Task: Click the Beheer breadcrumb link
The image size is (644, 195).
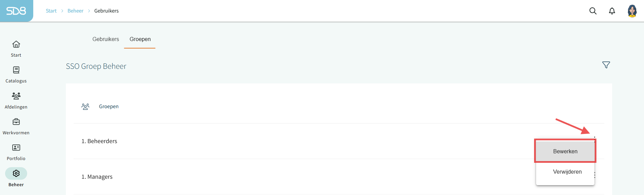Action: coord(75,11)
